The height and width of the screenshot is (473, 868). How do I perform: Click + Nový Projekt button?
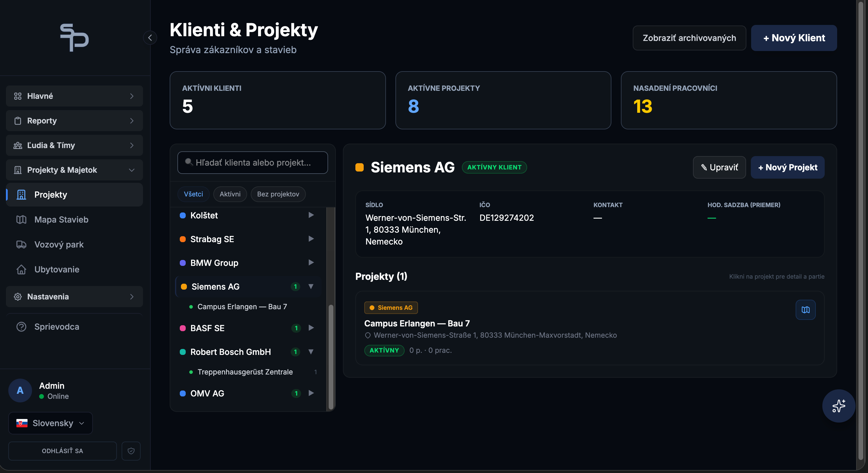tap(788, 167)
